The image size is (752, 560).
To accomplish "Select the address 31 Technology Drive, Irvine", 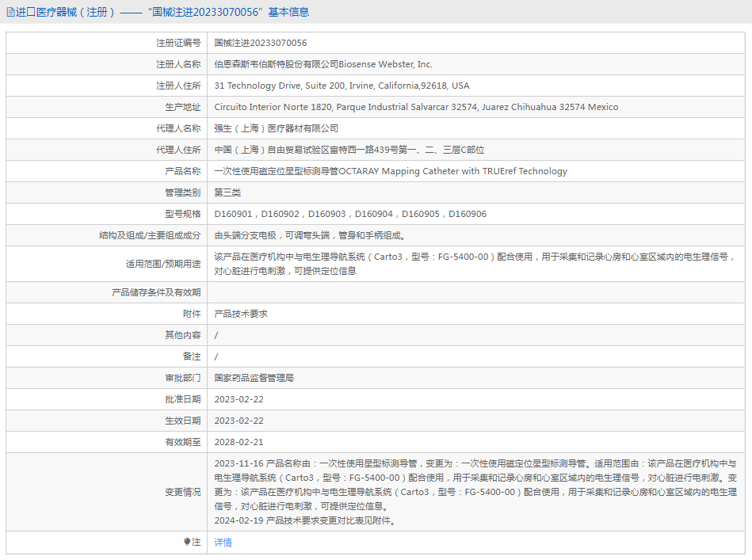I will pos(342,86).
